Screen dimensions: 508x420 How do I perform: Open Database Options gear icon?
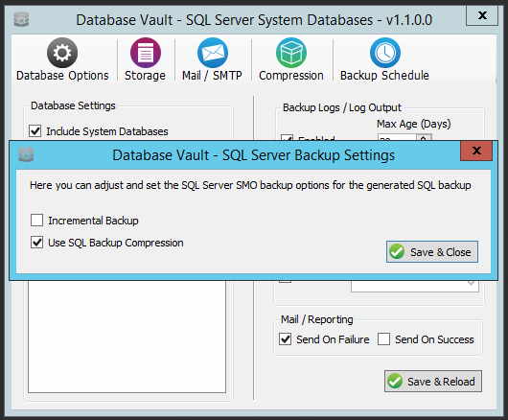(x=62, y=53)
